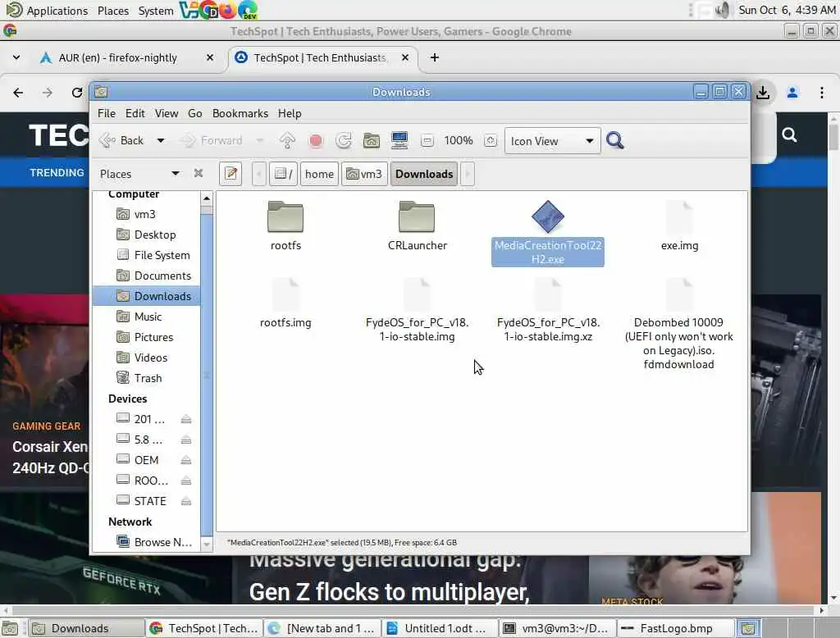Screen dimensions: 840x638
Task: Open Home folder toolbar icon
Action: coord(372,140)
